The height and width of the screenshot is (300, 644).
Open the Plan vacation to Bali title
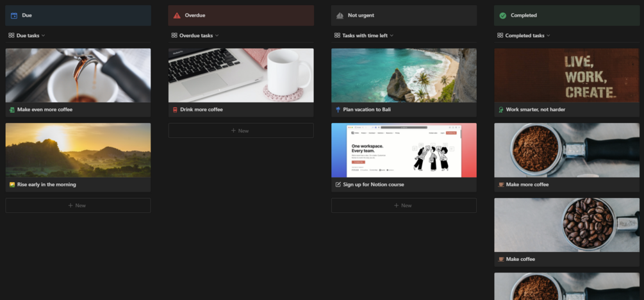point(367,110)
